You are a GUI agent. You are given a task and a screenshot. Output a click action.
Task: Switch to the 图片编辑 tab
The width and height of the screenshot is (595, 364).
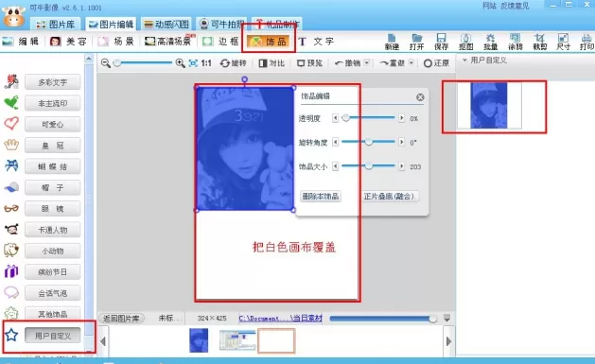coord(112,25)
